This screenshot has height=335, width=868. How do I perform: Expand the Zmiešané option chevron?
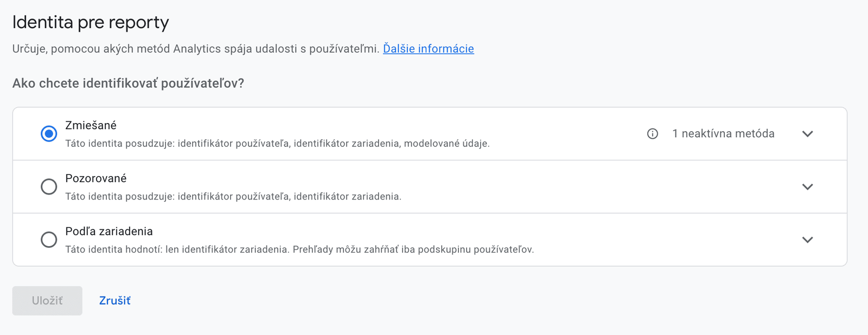807,134
